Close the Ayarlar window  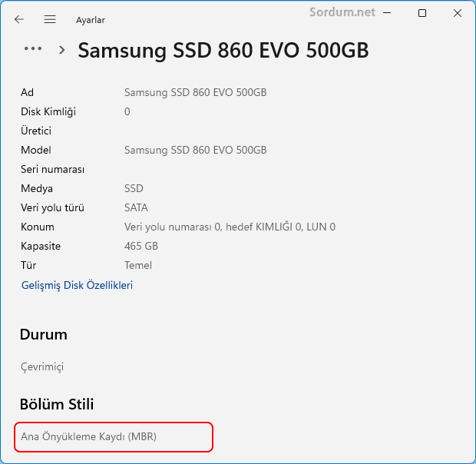click(x=457, y=13)
